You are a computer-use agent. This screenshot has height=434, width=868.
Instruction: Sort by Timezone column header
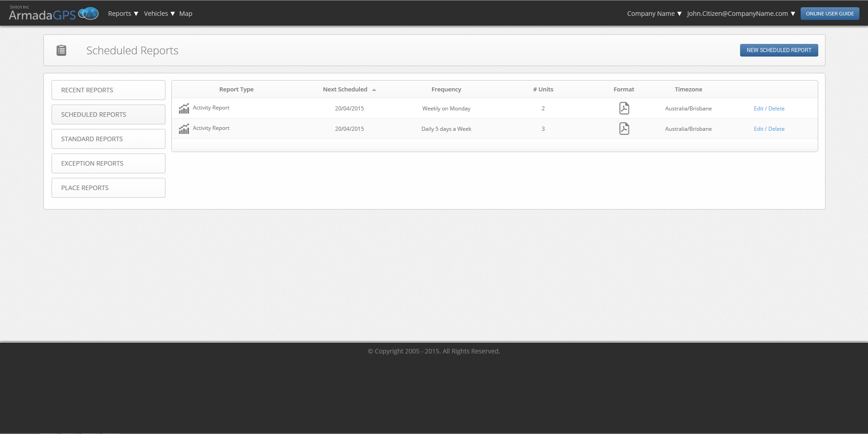[689, 90]
